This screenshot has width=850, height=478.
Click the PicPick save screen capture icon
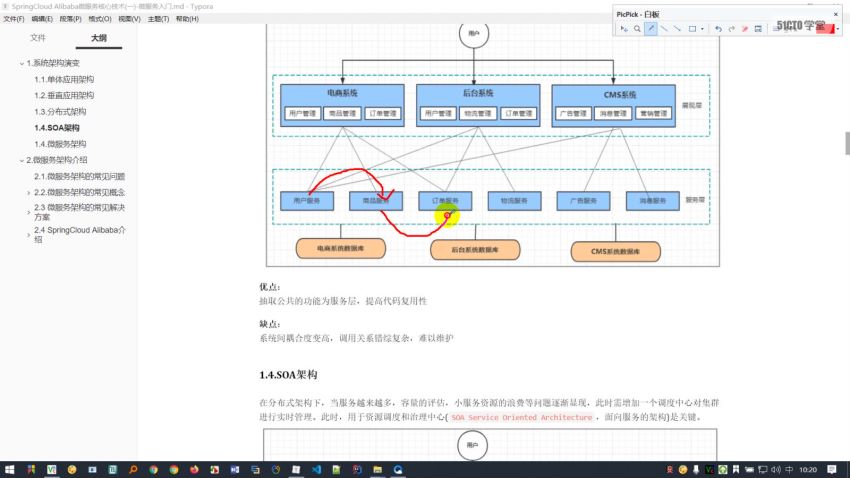click(x=758, y=29)
